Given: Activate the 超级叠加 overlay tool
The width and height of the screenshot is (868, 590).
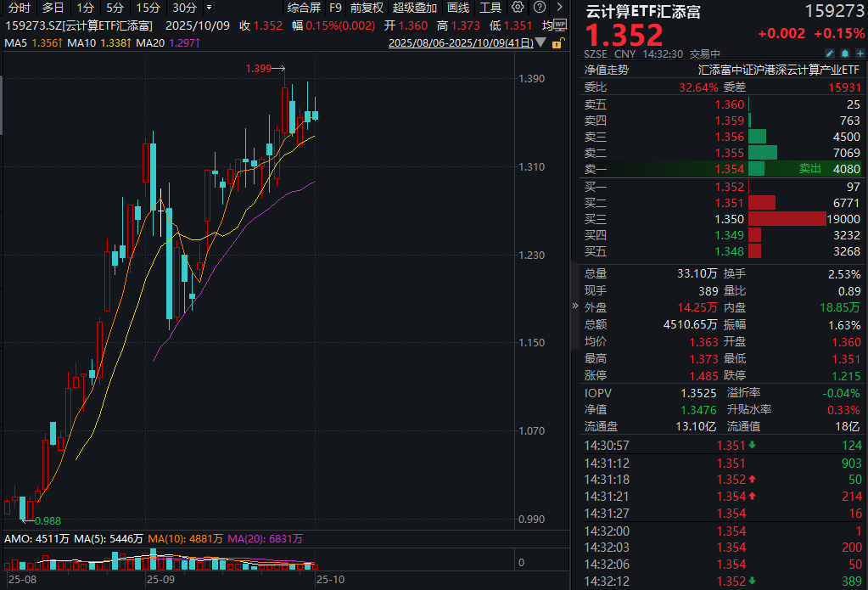Looking at the screenshot, I should (415, 8).
